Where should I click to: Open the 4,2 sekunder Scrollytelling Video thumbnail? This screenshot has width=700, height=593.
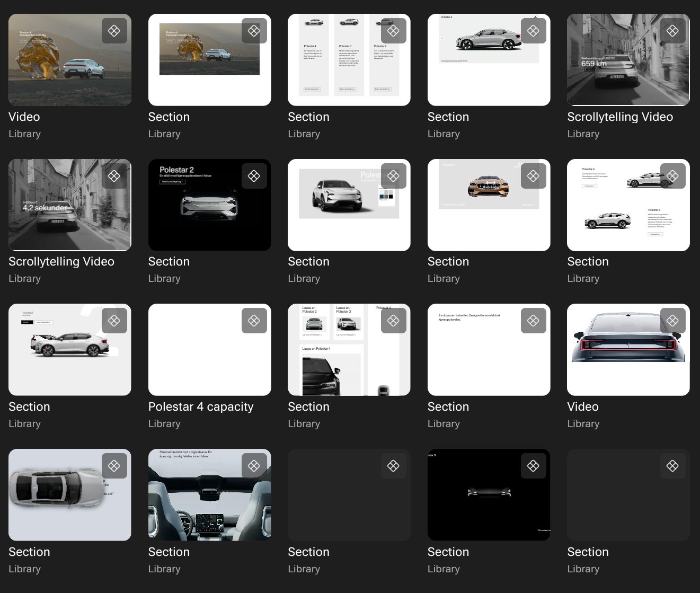click(70, 205)
